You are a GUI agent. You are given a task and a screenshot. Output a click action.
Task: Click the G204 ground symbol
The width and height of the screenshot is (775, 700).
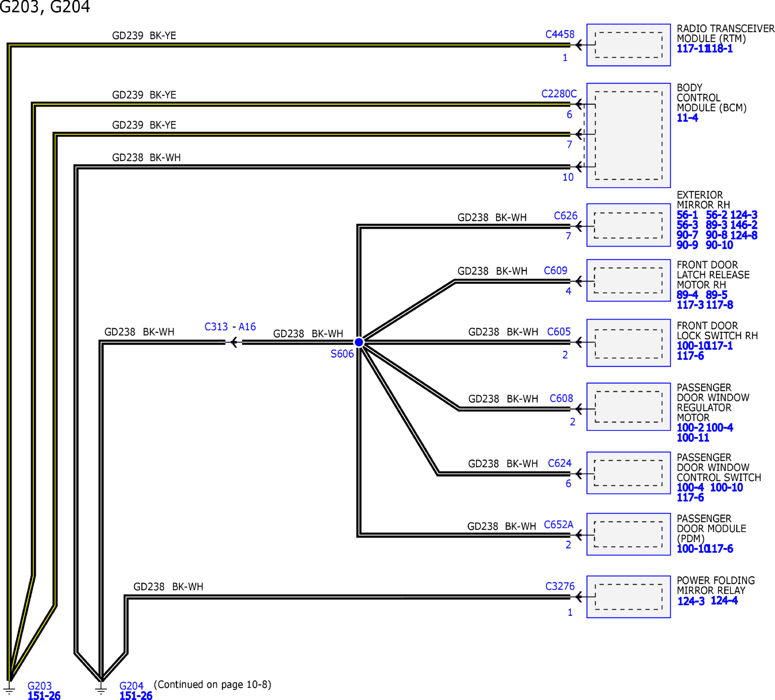[x=101, y=688]
